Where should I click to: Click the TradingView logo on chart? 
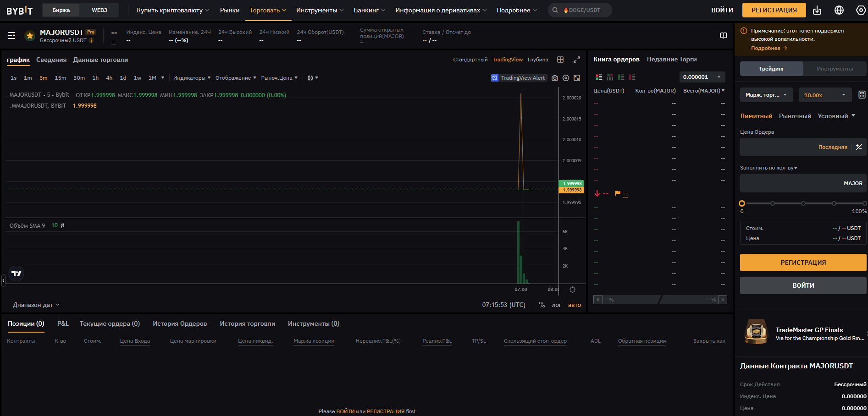17,274
